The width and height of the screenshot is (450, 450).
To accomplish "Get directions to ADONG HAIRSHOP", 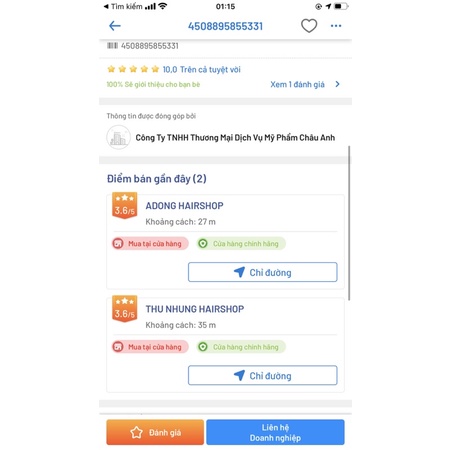I will pos(263,272).
